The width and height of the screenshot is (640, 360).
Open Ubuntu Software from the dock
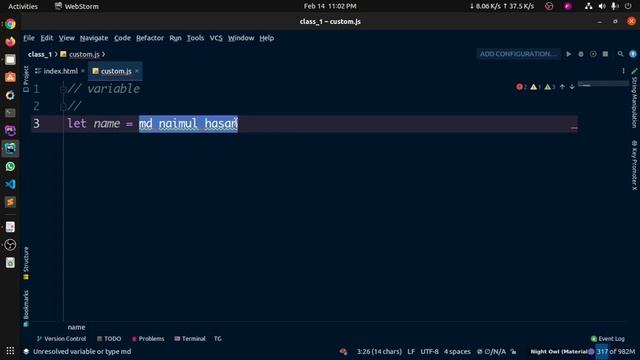(x=10, y=77)
